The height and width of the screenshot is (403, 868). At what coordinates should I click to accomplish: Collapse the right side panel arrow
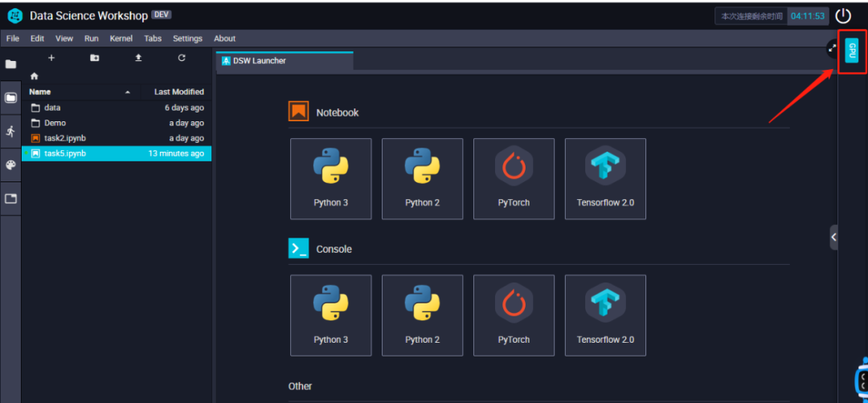833,237
